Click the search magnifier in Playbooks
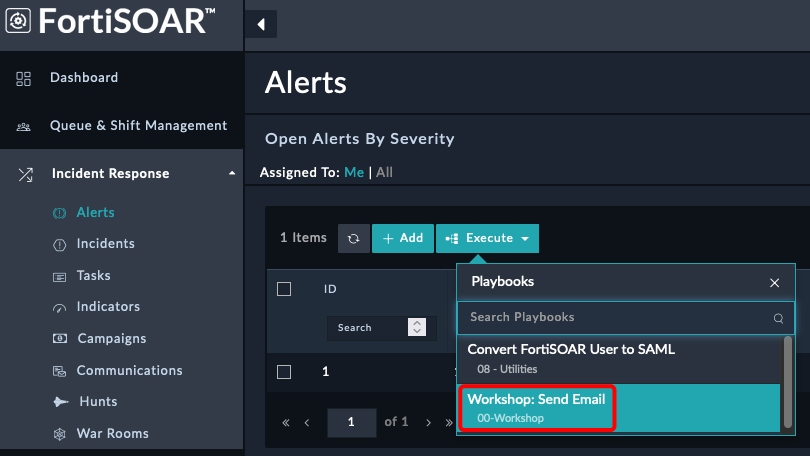 tap(778, 318)
